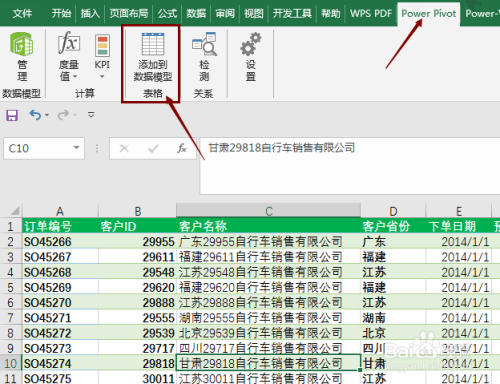Select row 10 header
Screen dimensions: 500x384
point(11,363)
